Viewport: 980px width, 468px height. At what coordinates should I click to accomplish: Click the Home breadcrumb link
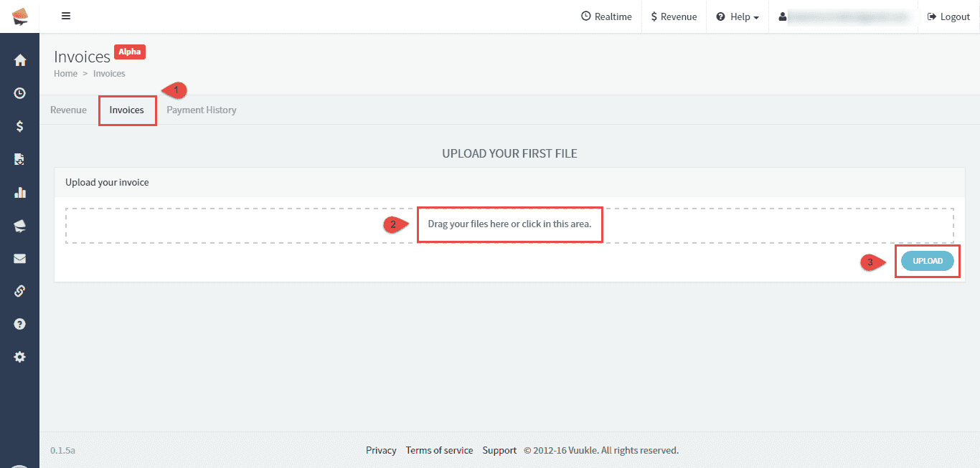tap(65, 73)
